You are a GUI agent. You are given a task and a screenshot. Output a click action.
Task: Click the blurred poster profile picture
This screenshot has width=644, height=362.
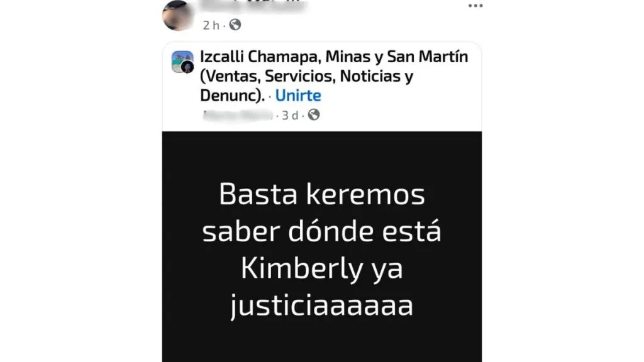tap(178, 15)
